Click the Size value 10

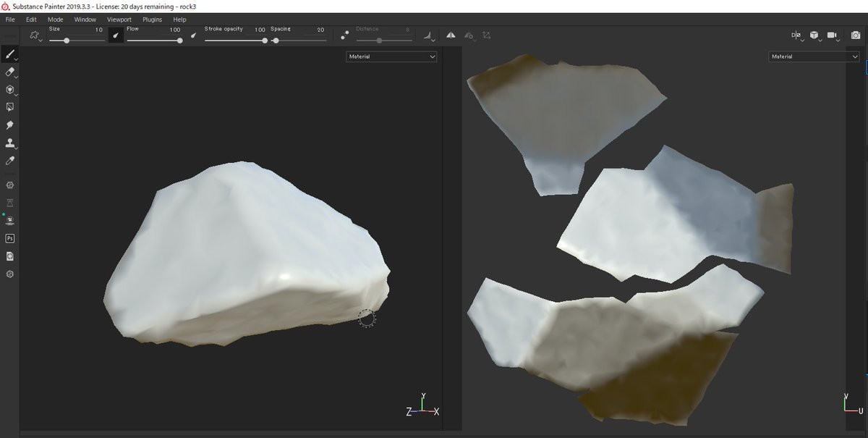pyautogui.click(x=98, y=30)
